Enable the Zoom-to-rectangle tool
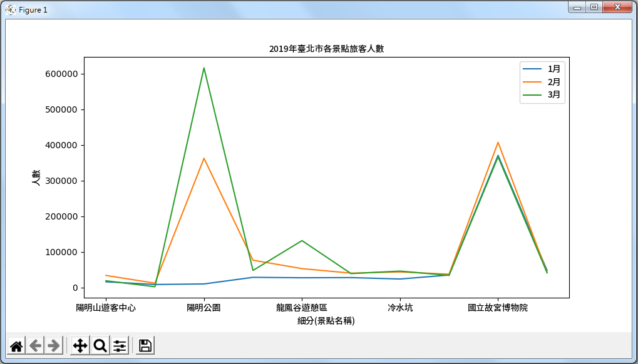Image resolution: width=638 pixels, height=364 pixels. click(x=99, y=345)
